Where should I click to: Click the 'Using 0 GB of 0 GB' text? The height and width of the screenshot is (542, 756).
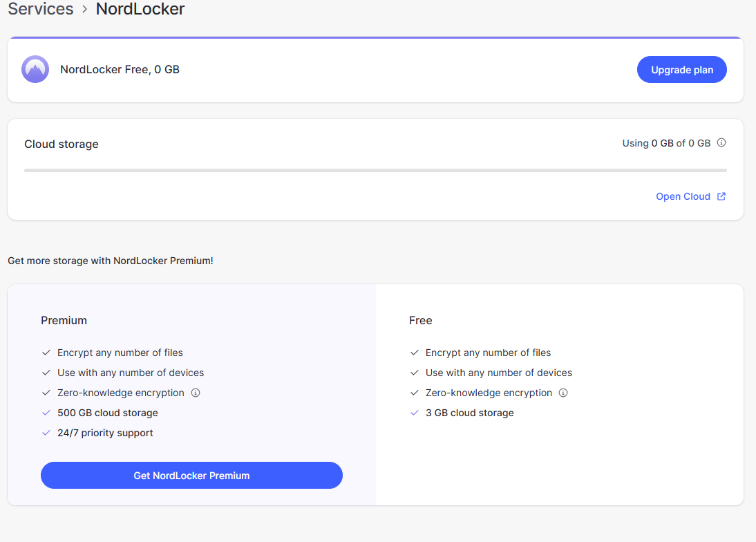pyautogui.click(x=666, y=143)
